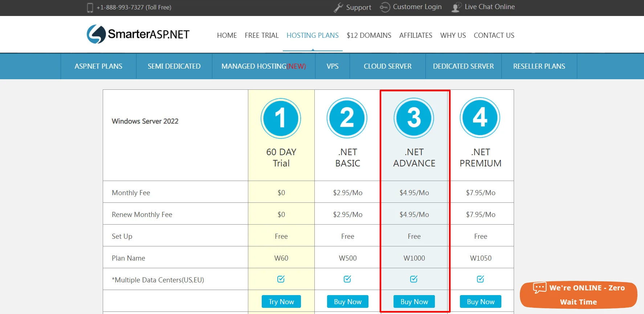
Task: Click the Try Now button
Action: tap(281, 302)
